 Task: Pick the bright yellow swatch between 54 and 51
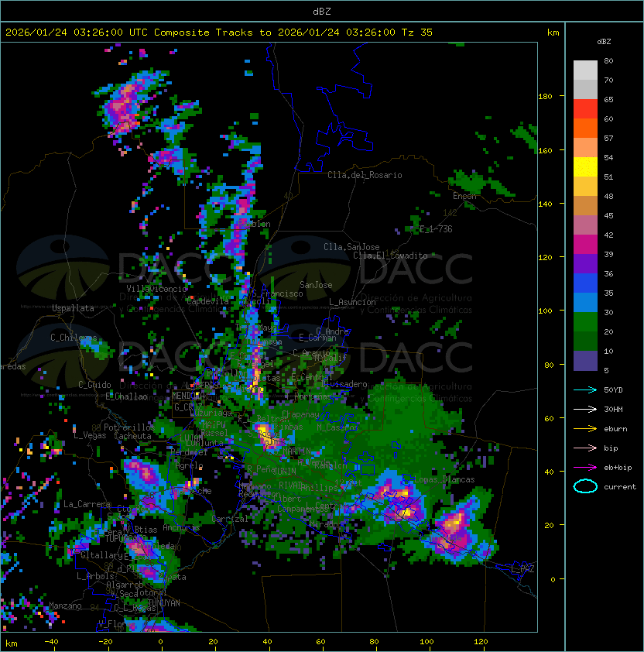585,166
